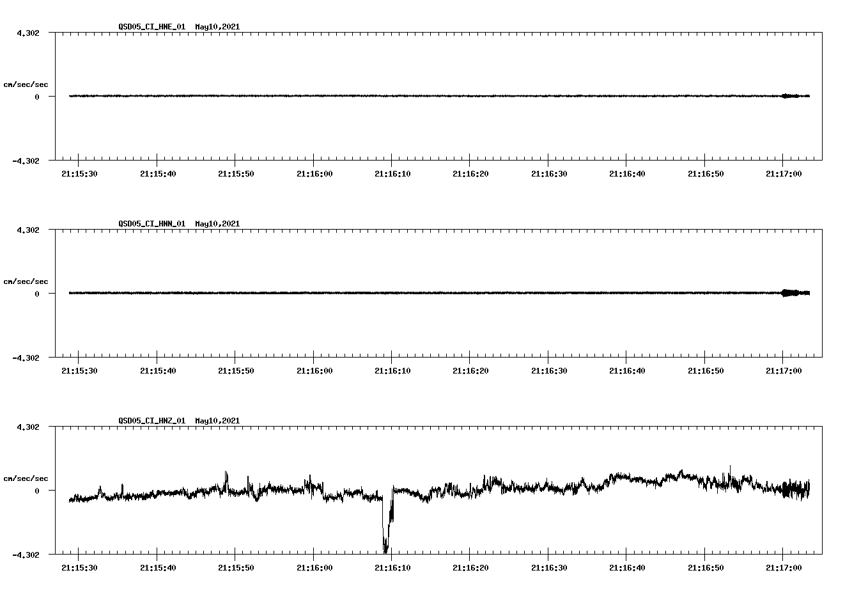Screen dimensions: 868x591
Task: Click the burst of activity near 21:17:00 on HNN
Action: tap(790, 294)
